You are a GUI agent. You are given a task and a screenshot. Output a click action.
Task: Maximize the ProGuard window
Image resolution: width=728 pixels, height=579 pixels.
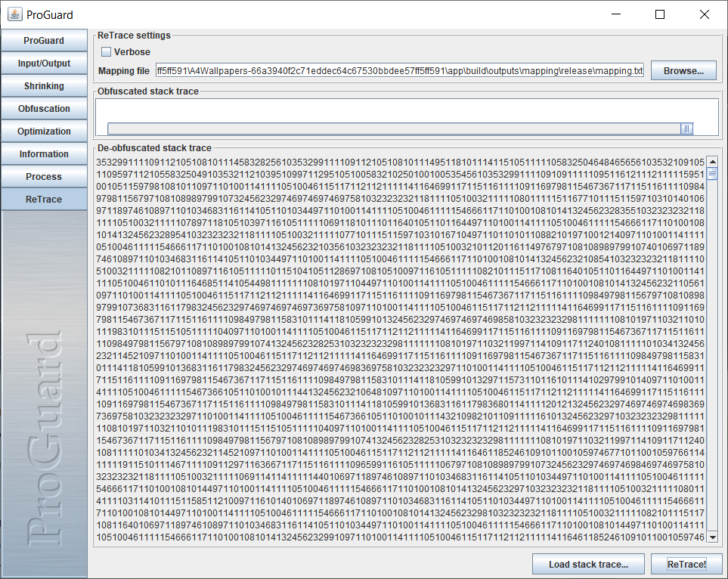click(x=660, y=14)
